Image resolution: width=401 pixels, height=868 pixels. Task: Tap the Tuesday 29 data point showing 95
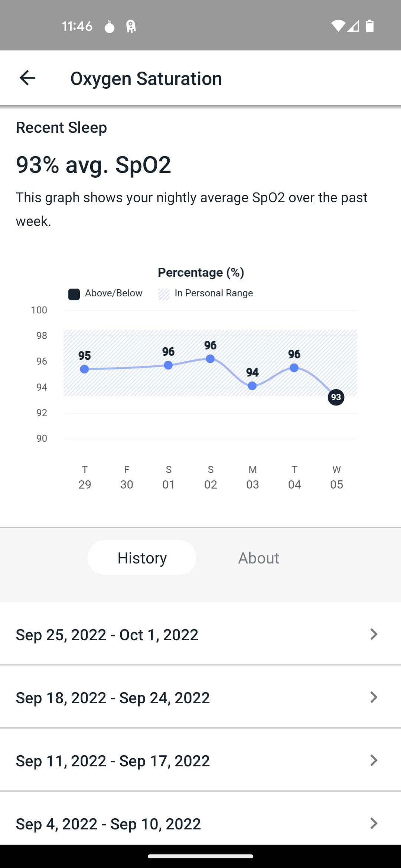coord(84,369)
